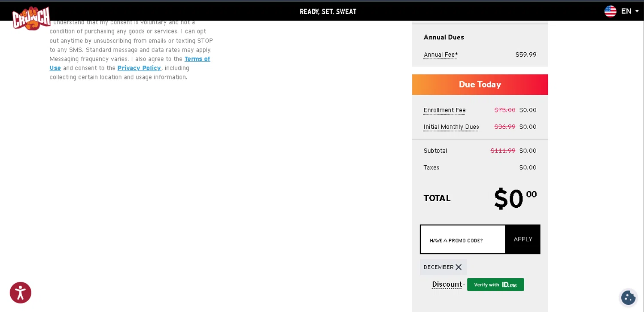Image resolution: width=644 pixels, height=312 pixels.
Task: Click the $0.00 total amount
Action: (515, 199)
